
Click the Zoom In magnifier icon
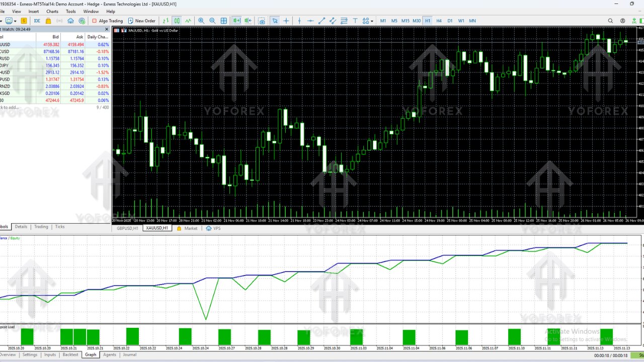201,21
